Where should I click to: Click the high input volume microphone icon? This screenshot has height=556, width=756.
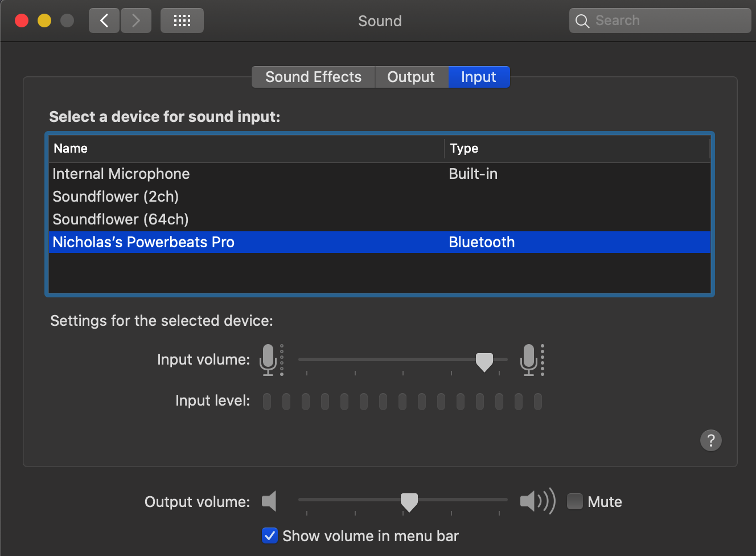pos(529,359)
